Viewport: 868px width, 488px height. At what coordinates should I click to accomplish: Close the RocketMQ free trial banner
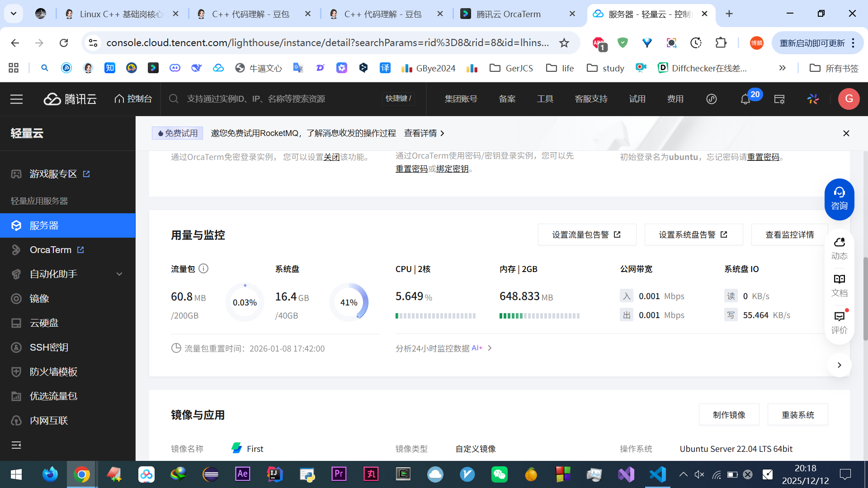[846, 133]
